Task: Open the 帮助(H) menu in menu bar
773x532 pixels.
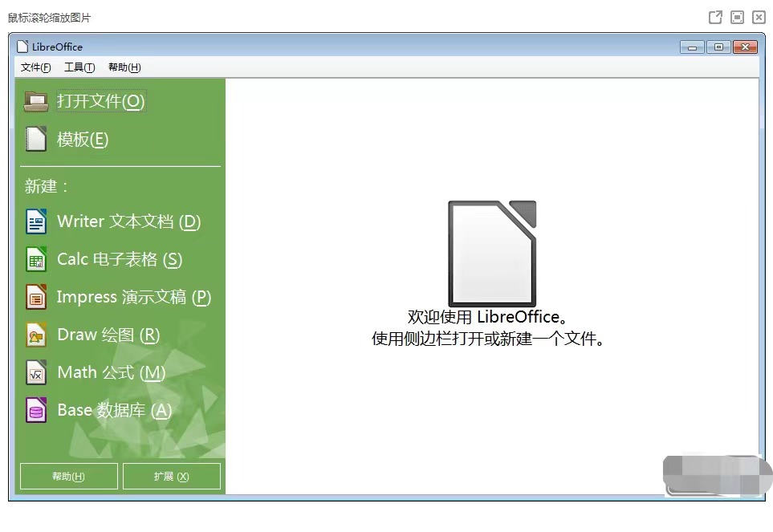Action: 124,67
